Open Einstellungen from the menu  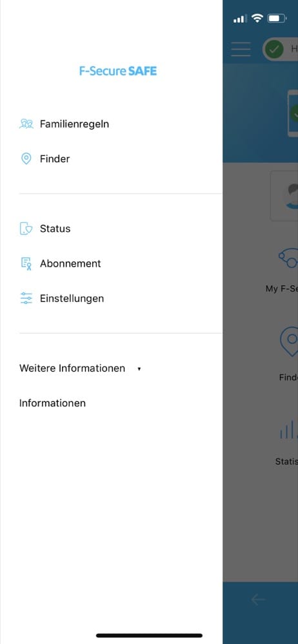click(x=72, y=298)
